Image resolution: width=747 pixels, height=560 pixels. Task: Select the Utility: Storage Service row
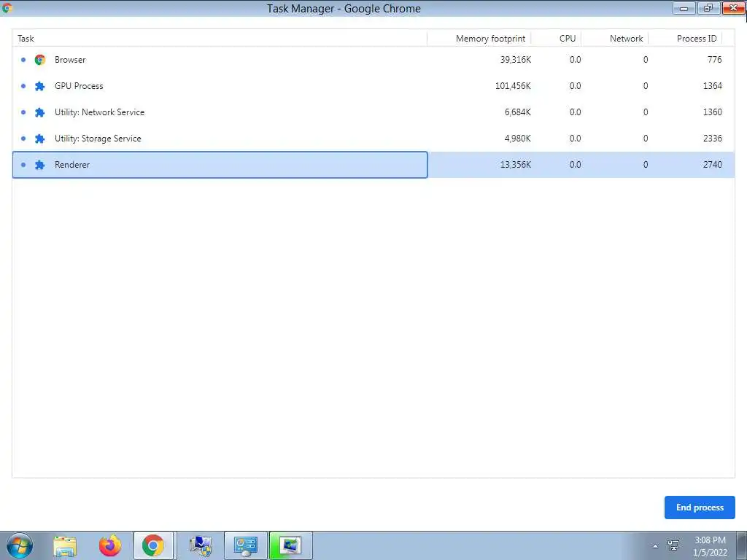373,139
